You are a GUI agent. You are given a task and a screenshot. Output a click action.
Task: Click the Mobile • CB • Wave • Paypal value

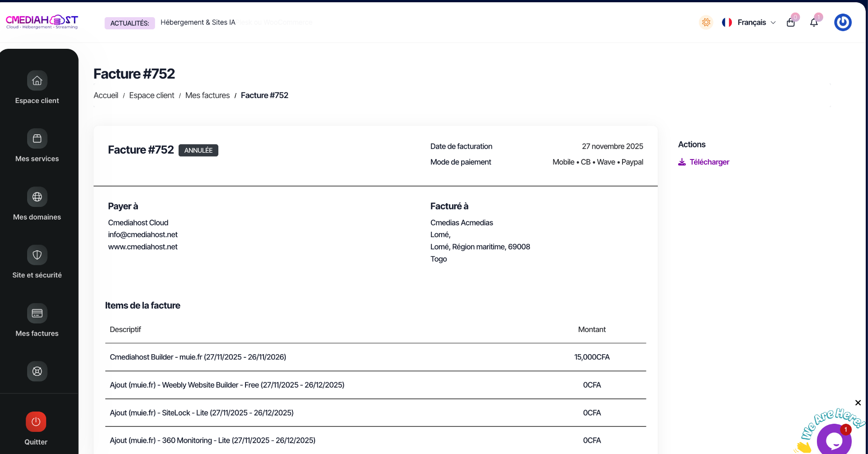coord(598,162)
